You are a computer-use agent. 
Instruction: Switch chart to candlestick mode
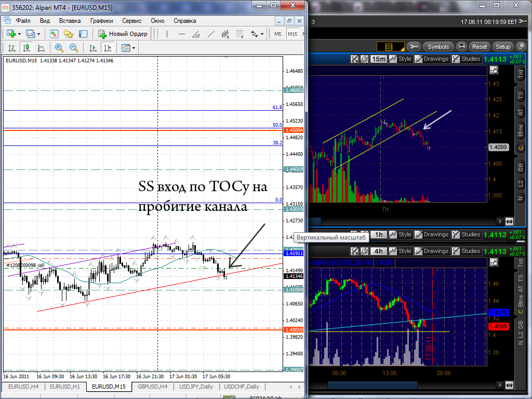26,48
